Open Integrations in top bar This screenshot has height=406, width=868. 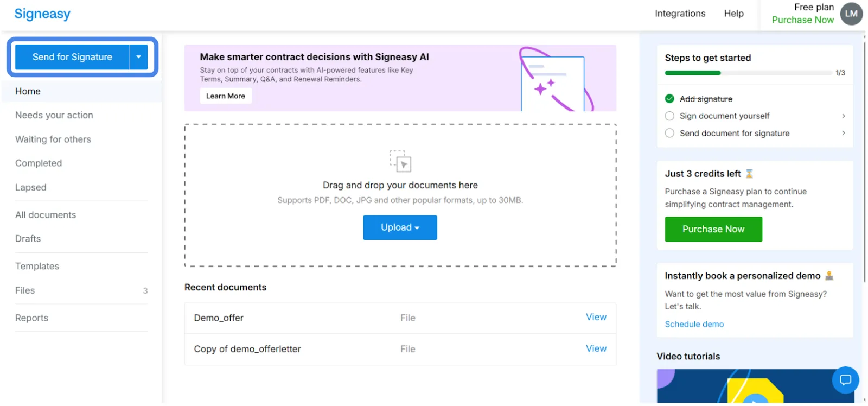(x=680, y=14)
